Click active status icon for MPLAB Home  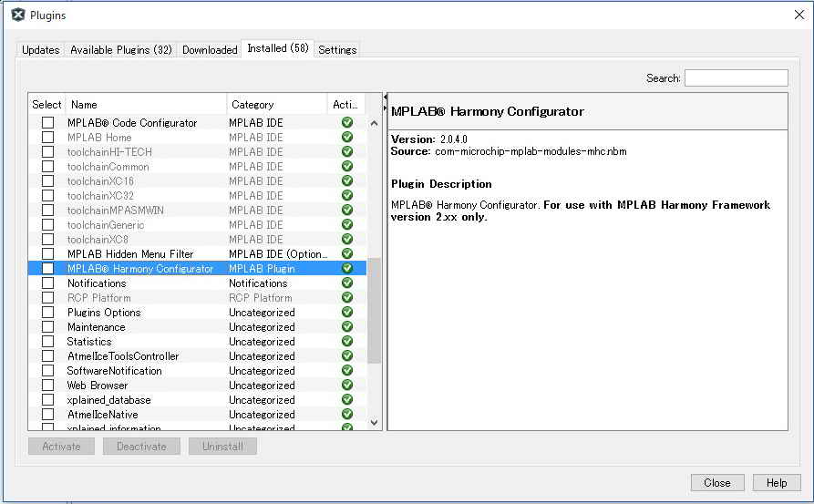point(347,137)
